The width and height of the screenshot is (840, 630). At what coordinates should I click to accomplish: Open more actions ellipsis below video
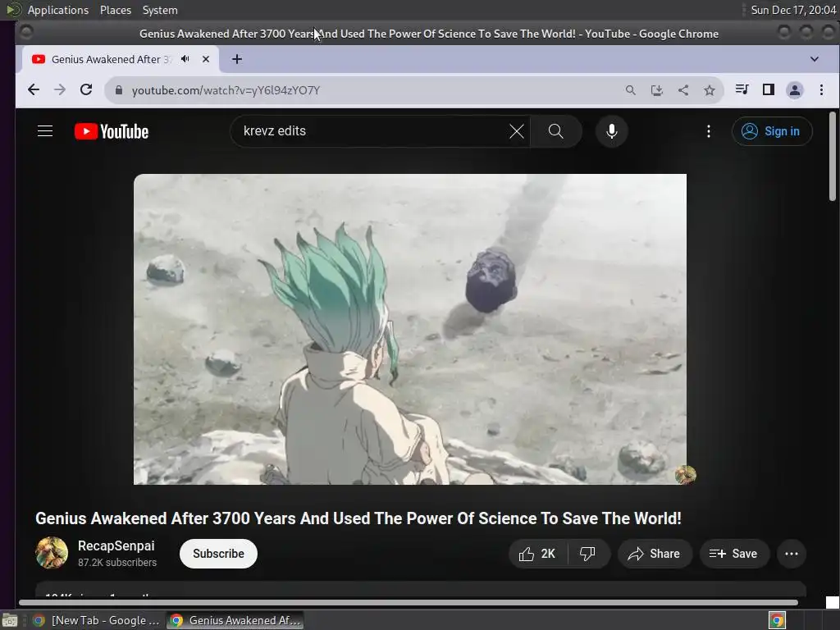792,554
